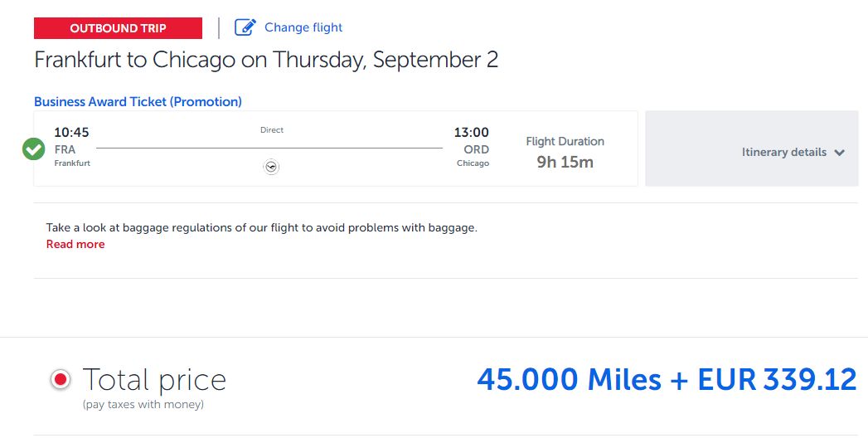
Task: Select the FRA airport code
Action: tap(65, 149)
